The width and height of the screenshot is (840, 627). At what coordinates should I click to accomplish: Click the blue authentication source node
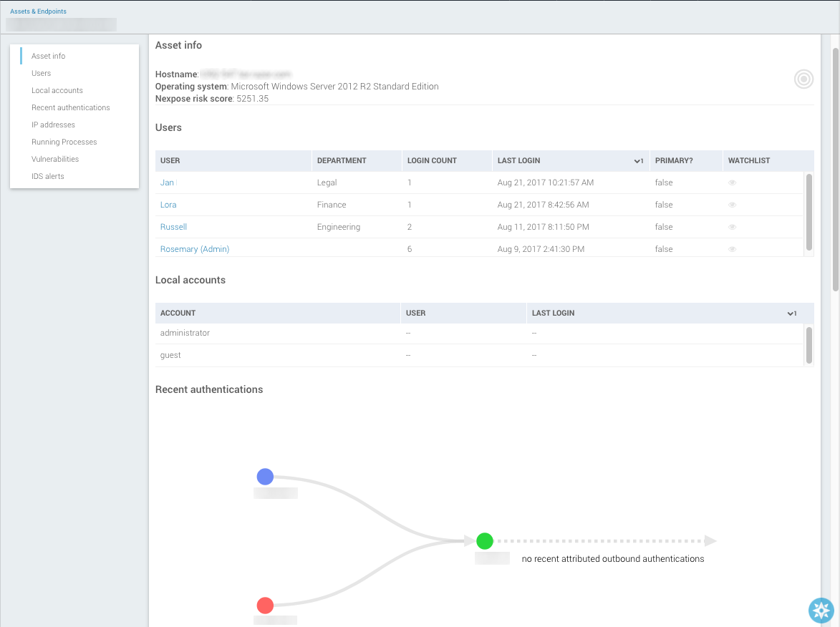(265, 477)
